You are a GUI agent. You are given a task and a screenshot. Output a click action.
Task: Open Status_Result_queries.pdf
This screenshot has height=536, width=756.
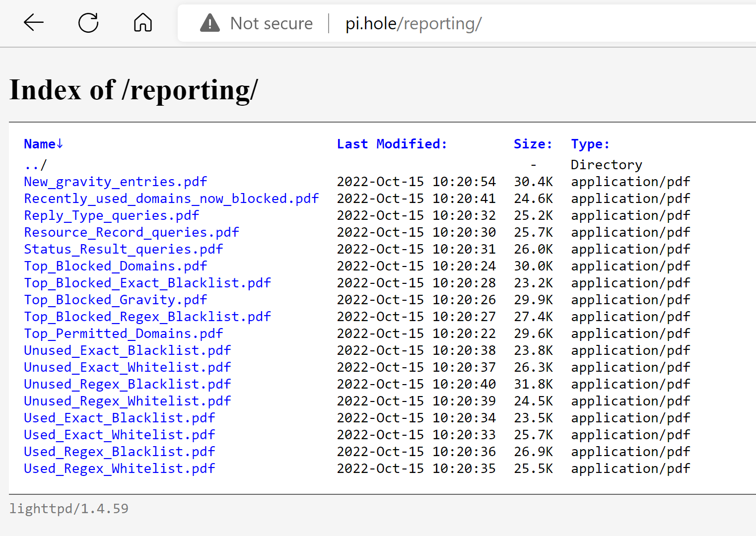123,249
